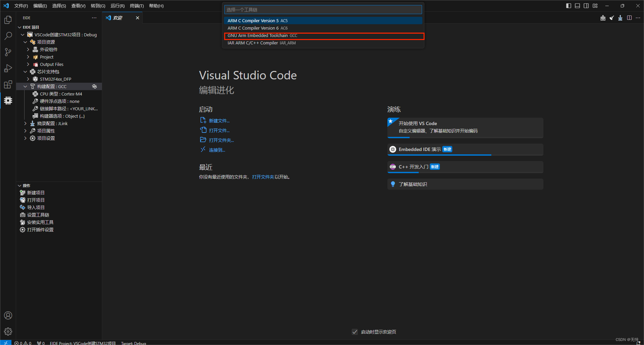This screenshot has width=644, height=345.
Task: Select ARM C Compiler Version 5 toolchain
Action: pyautogui.click(x=323, y=21)
